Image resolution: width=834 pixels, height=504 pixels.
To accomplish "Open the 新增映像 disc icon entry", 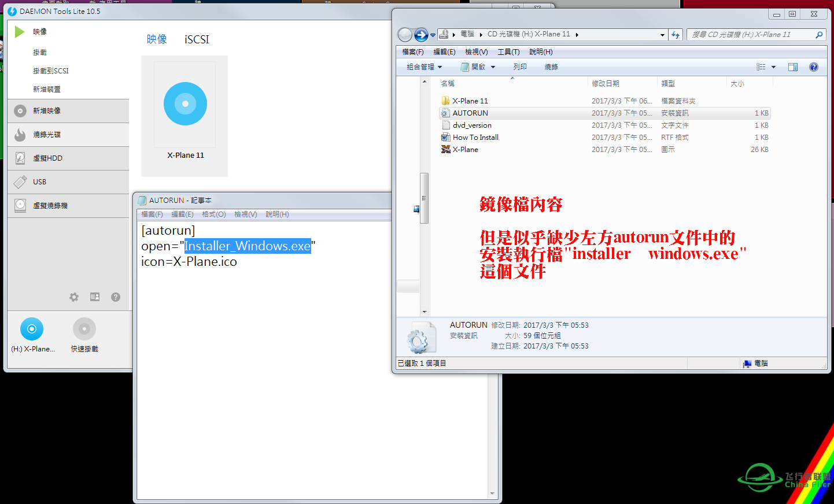I will [x=20, y=111].
